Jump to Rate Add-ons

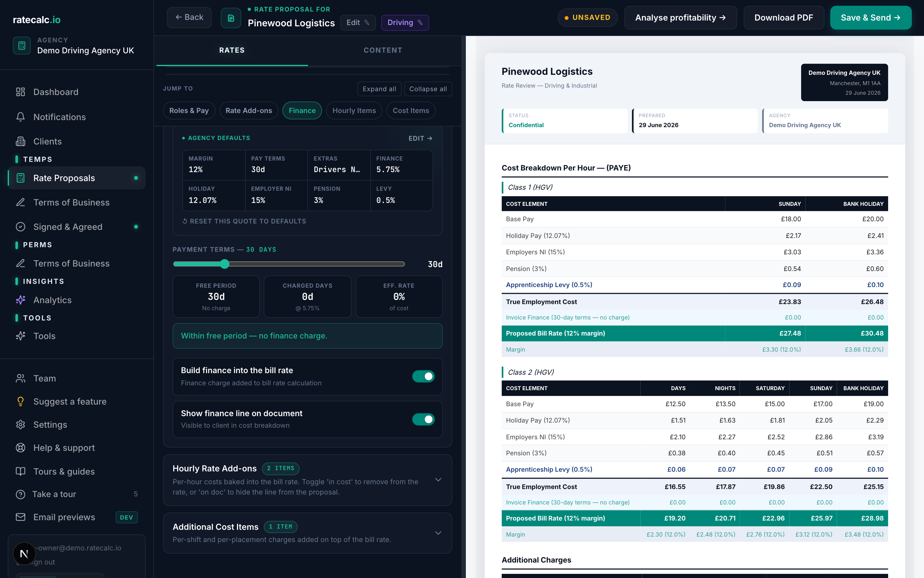[x=249, y=110]
